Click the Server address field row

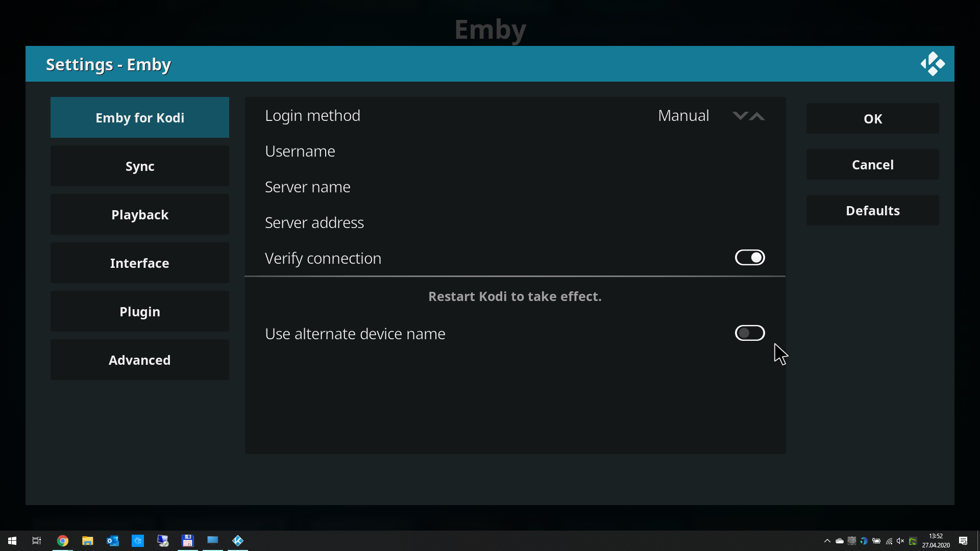[515, 222]
